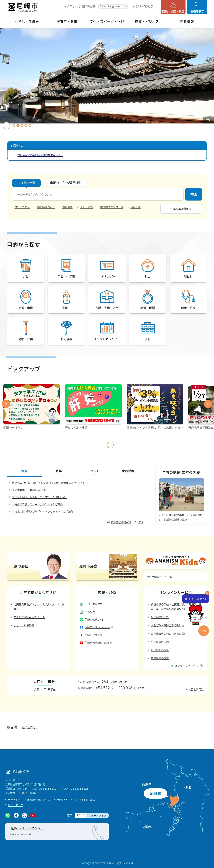Screen dimensions: 214x868
Task: Click the footer YouTube icon
Action: coord(33,815)
